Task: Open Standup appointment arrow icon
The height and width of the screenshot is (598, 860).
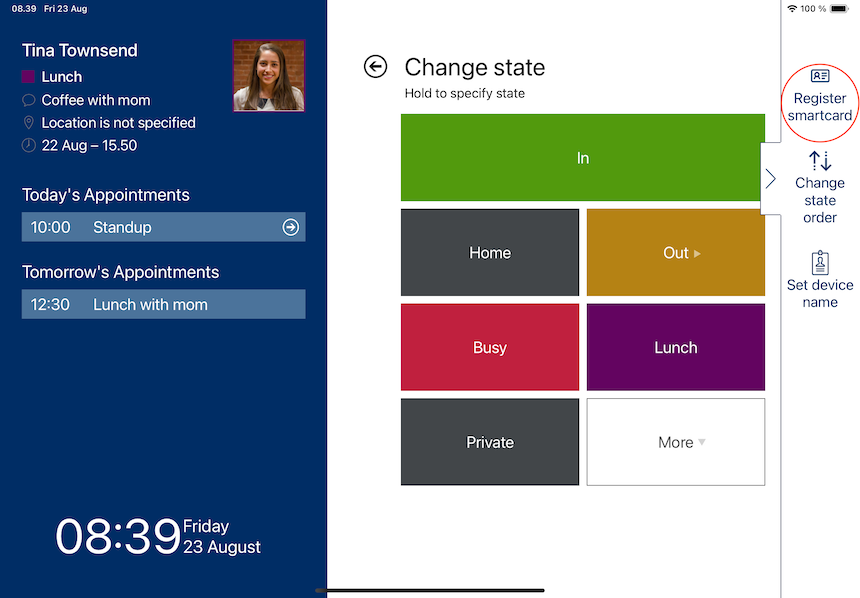Action: pos(290,227)
